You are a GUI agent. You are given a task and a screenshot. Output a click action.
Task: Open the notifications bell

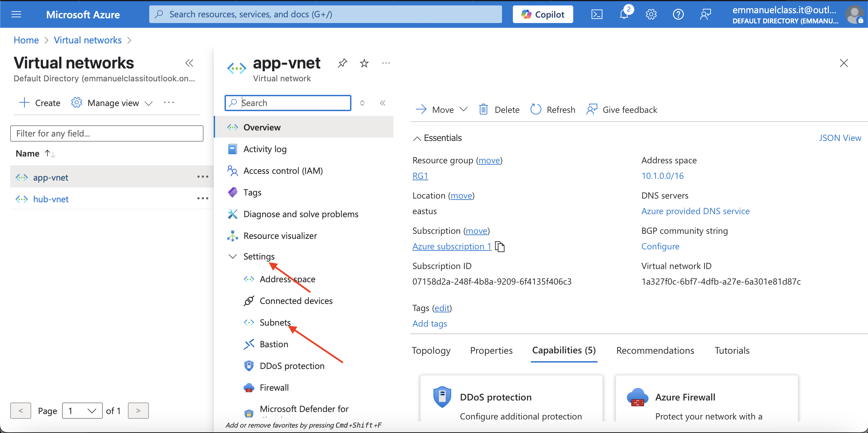pyautogui.click(x=624, y=14)
